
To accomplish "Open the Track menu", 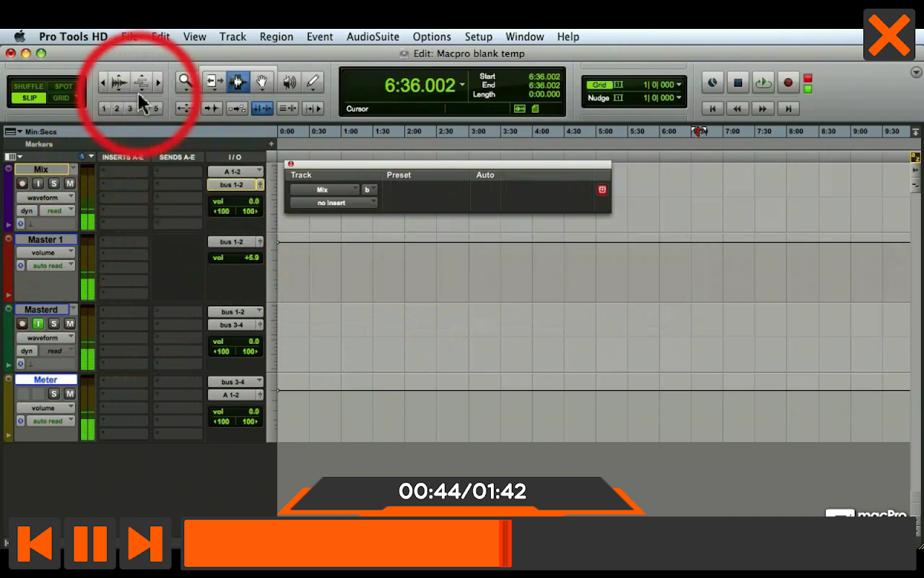I will [x=232, y=37].
